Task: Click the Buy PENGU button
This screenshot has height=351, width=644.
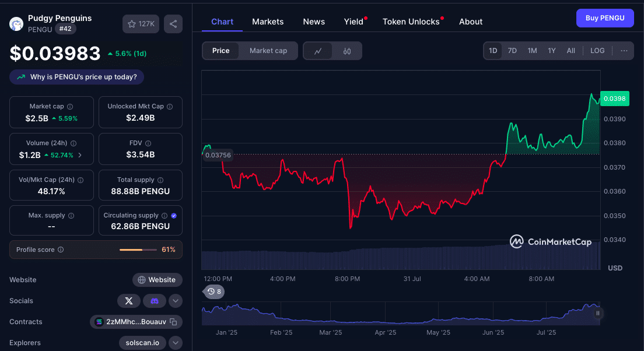Action: [x=605, y=18]
